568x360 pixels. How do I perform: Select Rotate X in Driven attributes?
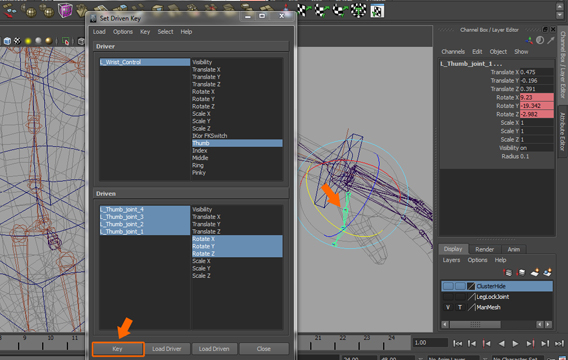tap(237, 239)
